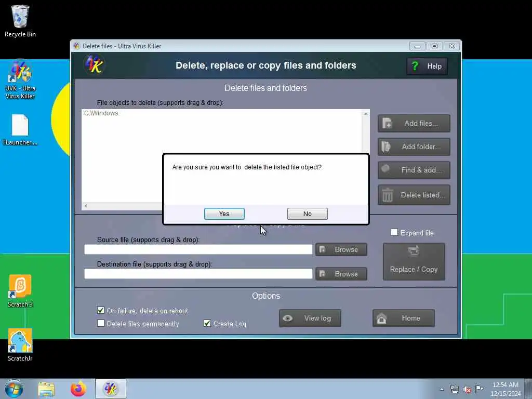Open the Recycle Bin desktop icon
Screen dimensions: 532x399
point(20,21)
